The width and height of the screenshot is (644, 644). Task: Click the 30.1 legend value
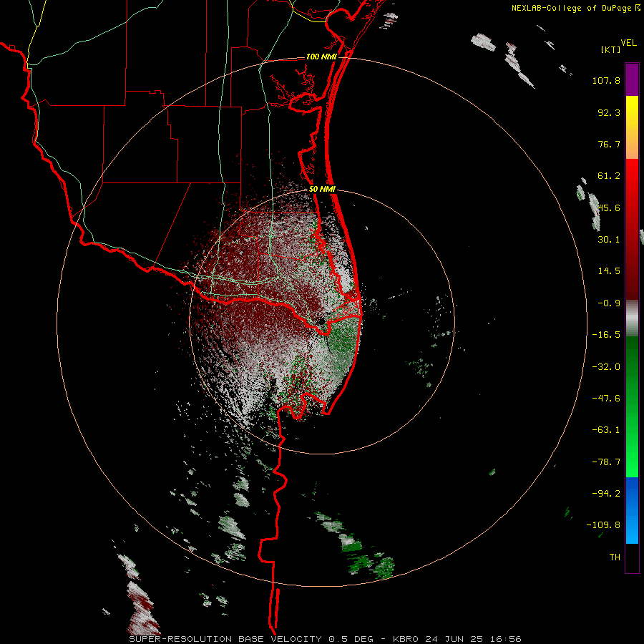pyautogui.click(x=609, y=240)
